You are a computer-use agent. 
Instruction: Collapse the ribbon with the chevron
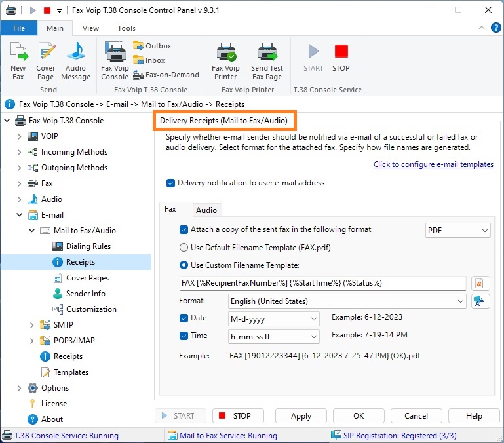[482, 28]
